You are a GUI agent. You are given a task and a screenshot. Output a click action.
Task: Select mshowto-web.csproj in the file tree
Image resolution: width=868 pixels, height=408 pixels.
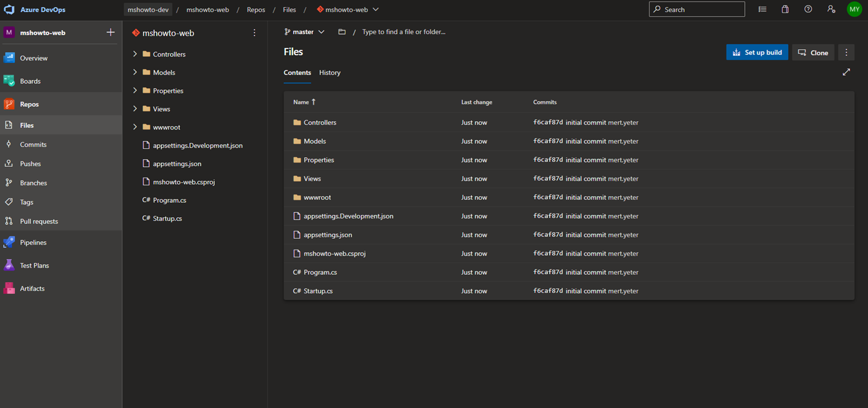tap(184, 182)
